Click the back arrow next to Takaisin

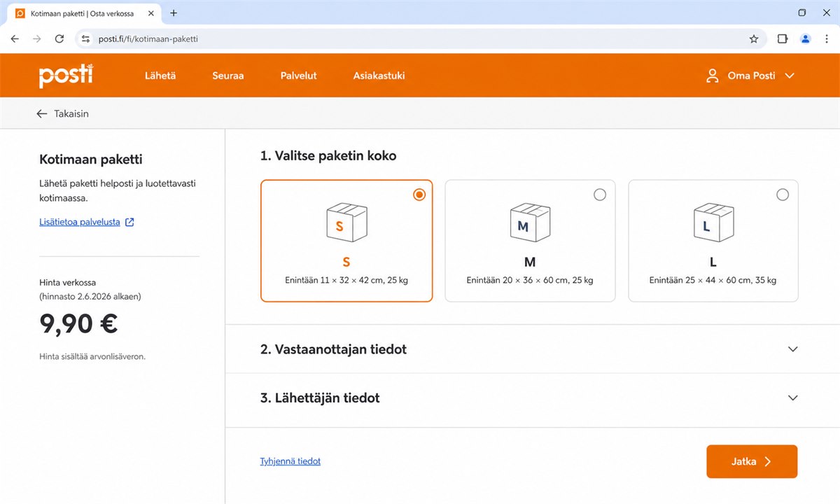coord(42,113)
